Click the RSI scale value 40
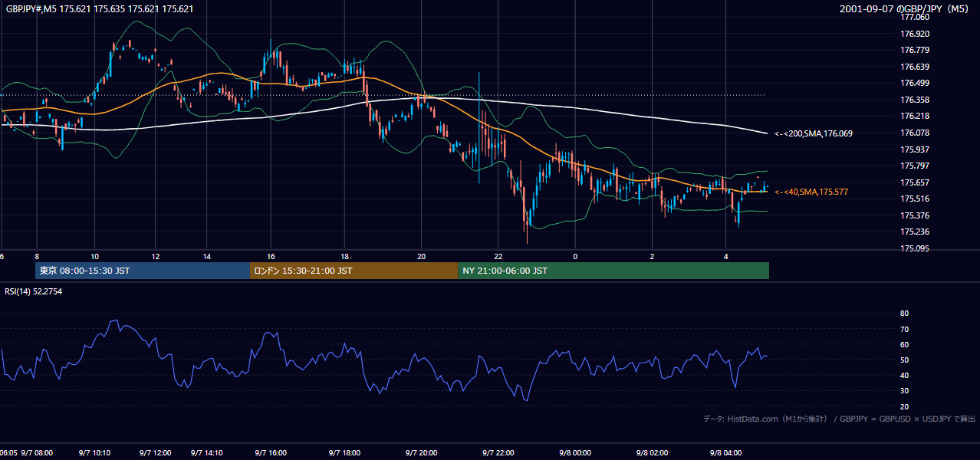 (x=905, y=375)
